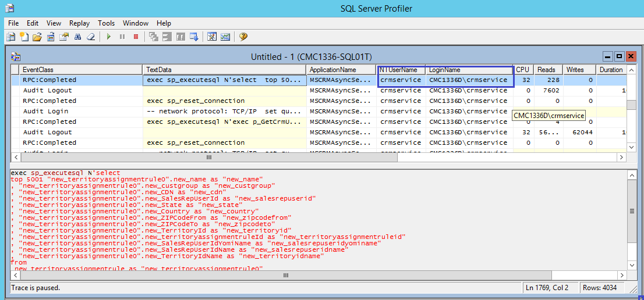Toggle Auto Scroll window icon
This screenshot has height=300, width=644.
[x=194, y=37]
